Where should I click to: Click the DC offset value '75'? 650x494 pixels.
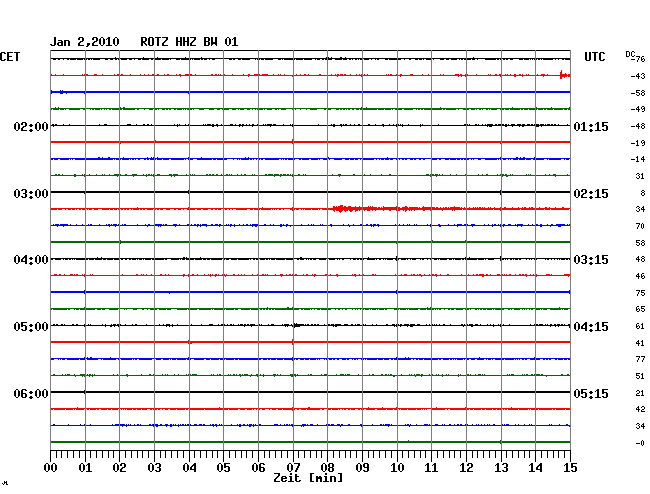click(x=640, y=293)
